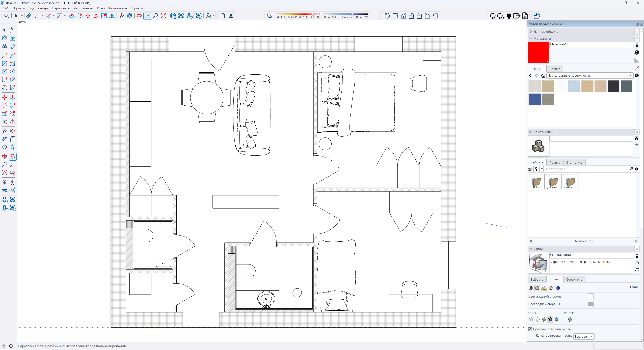Click the eyedropper sample paint icon

637,68
